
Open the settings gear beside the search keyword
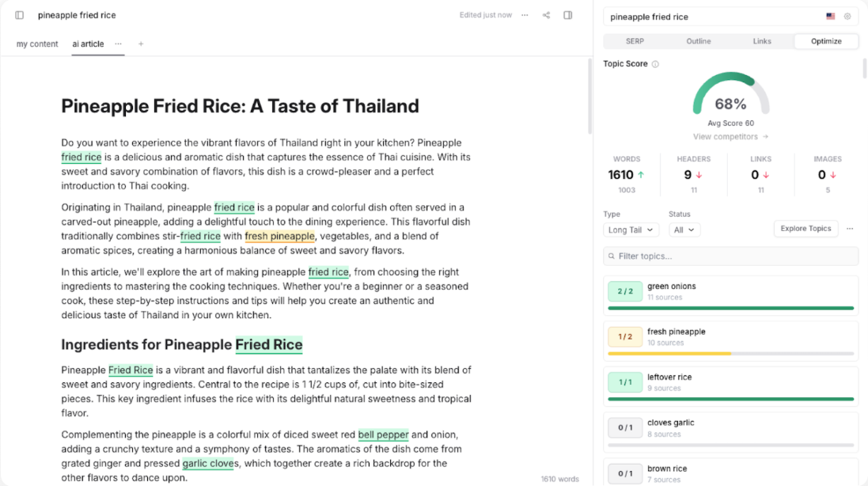point(847,16)
